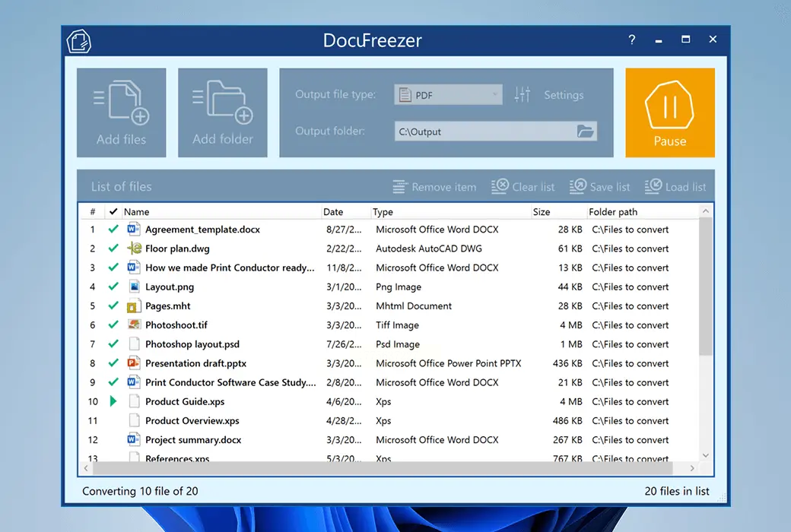
Task: Expand the Output file type dropdown
Action: tap(496, 95)
